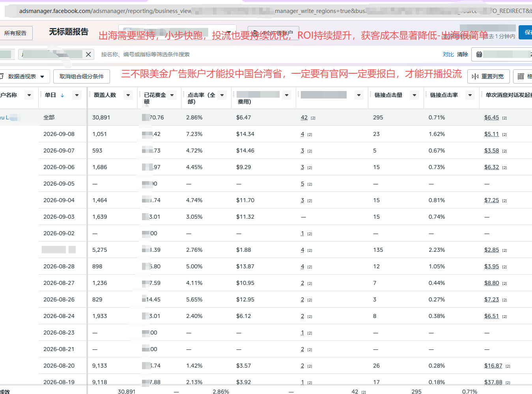The image size is (532, 394).
Task: Go to 所有报告
Action: click(x=15, y=33)
